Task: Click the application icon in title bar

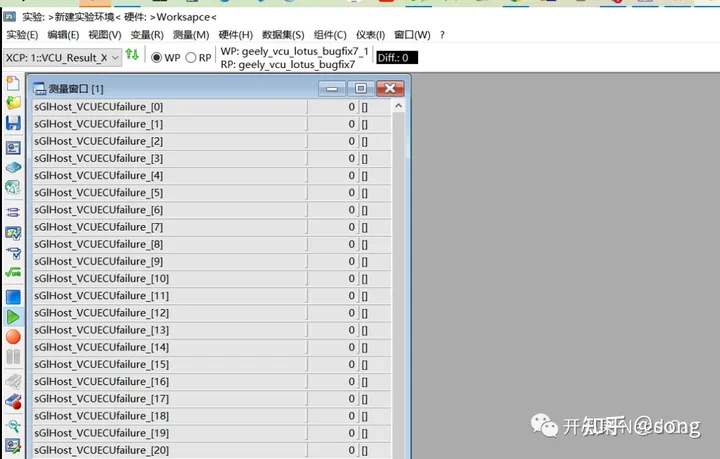Action: coord(10,17)
